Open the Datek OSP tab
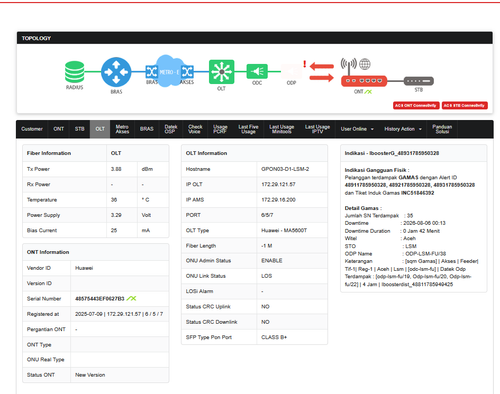 pos(171,129)
